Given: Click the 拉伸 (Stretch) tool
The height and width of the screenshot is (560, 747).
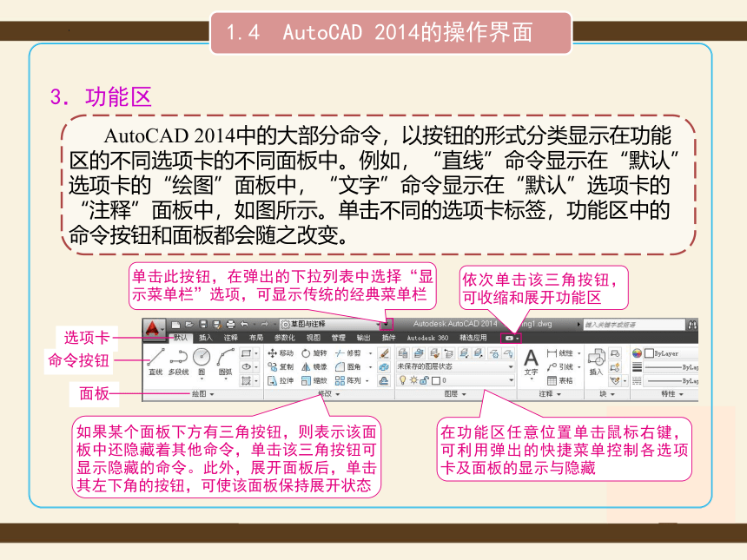Looking at the screenshot, I should click(x=281, y=380).
